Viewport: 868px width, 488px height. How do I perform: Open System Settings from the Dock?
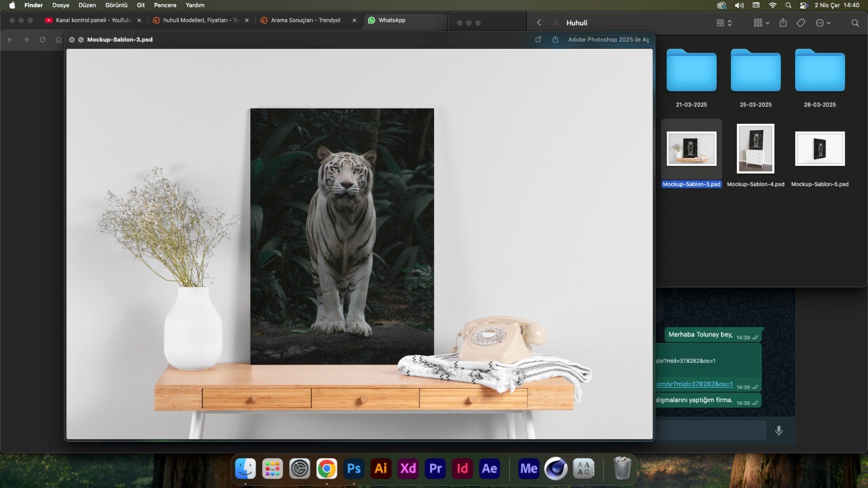[299, 468]
